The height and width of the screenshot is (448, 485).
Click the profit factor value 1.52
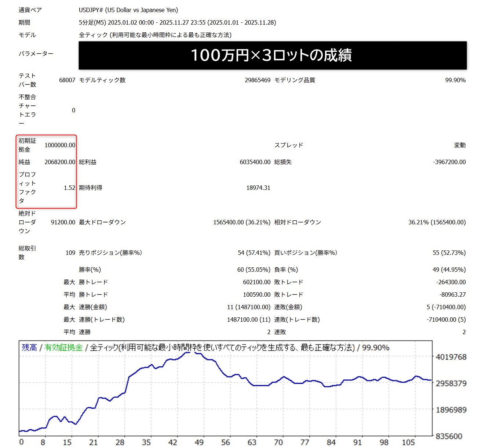point(69,188)
